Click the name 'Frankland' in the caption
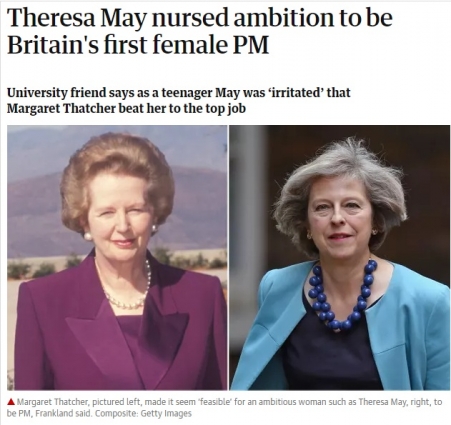Screen dimensions: 451x425 tap(50, 413)
